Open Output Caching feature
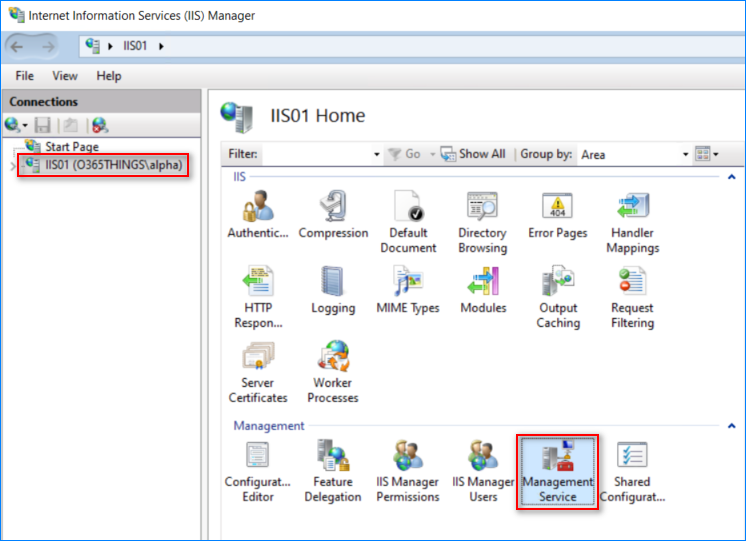The height and width of the screenshot is (541, 746). coord(558,297)
